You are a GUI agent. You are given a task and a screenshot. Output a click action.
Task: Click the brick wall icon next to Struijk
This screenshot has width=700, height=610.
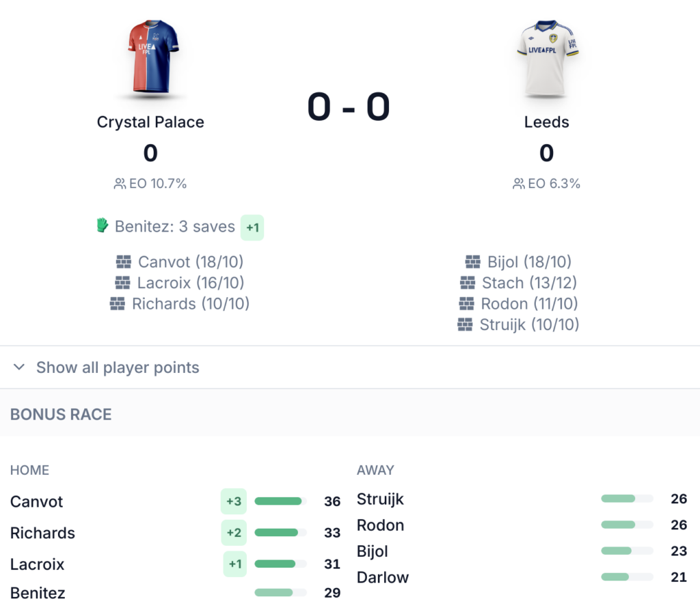pyautogui.click(x=465, y=325)
